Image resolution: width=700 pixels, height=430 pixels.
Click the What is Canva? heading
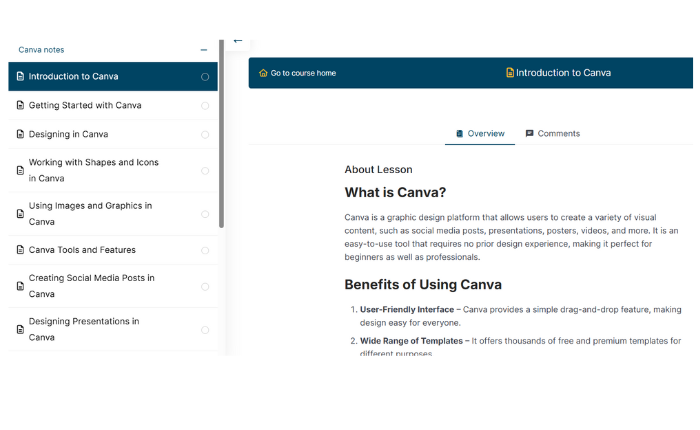point(395,192)
